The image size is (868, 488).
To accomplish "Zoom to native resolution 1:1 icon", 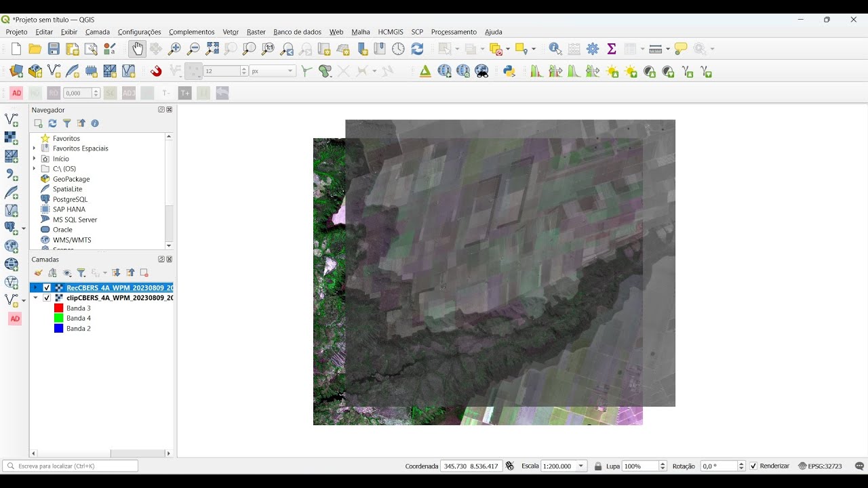I will tap(268, 49).
